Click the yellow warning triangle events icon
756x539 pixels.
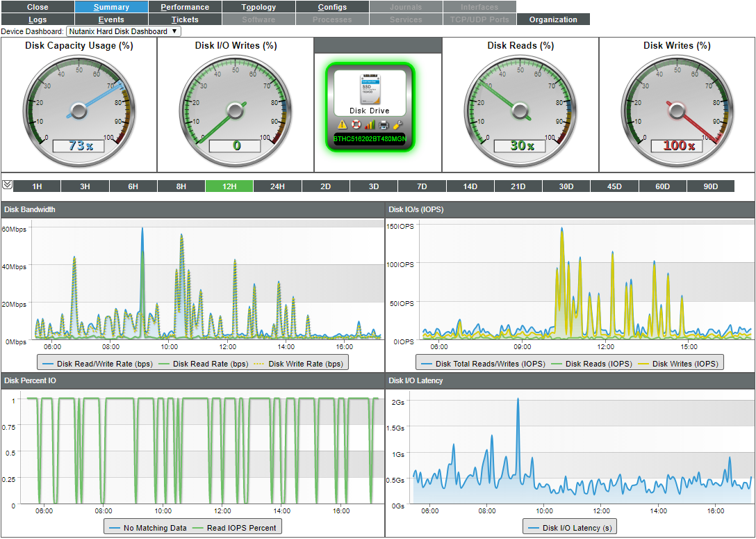point(342,124)
